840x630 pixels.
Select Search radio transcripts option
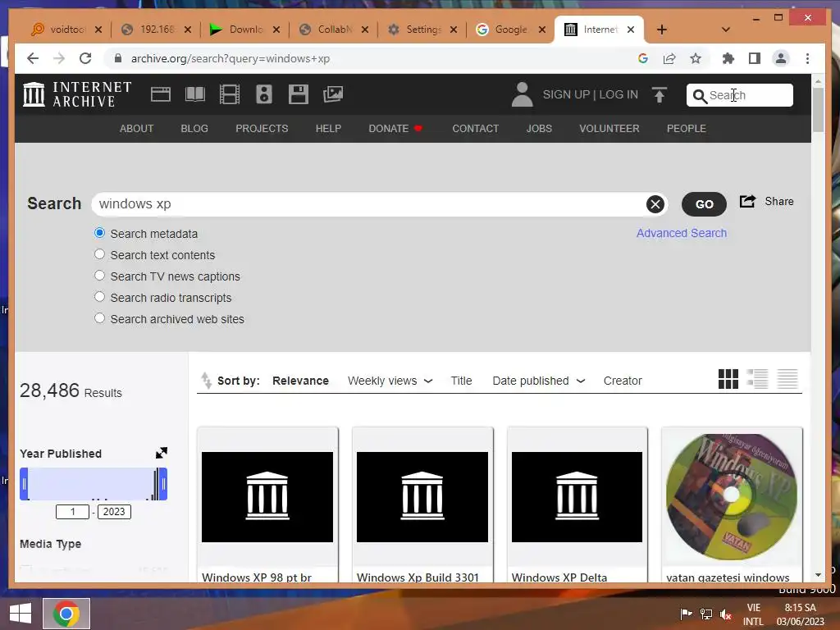click(x=99, y=297)
